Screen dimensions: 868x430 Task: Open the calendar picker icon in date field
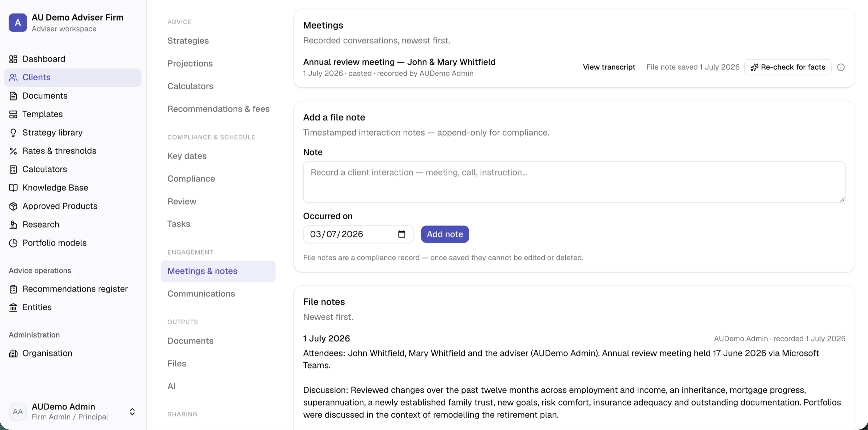pyautogui.click(x=401, y=234)
